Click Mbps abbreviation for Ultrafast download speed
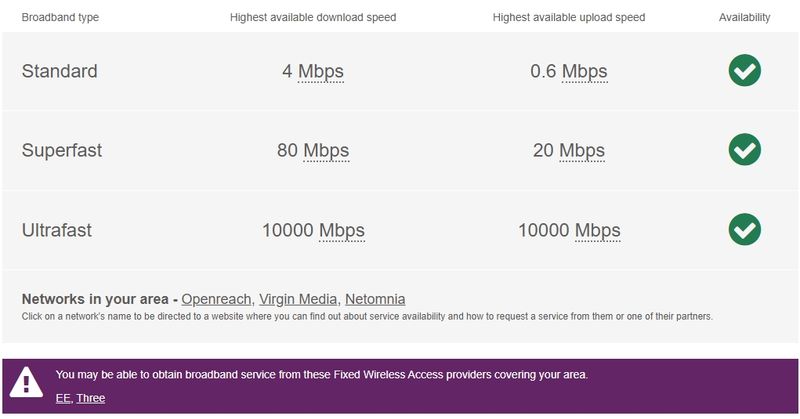Viewport: 800px width, 419px height. pos(342,230)
